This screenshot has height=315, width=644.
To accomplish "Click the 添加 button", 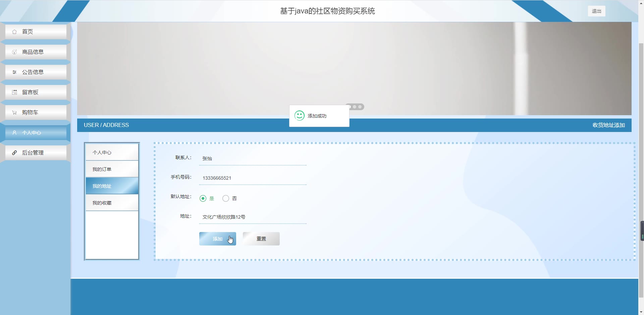I will 218,239.
